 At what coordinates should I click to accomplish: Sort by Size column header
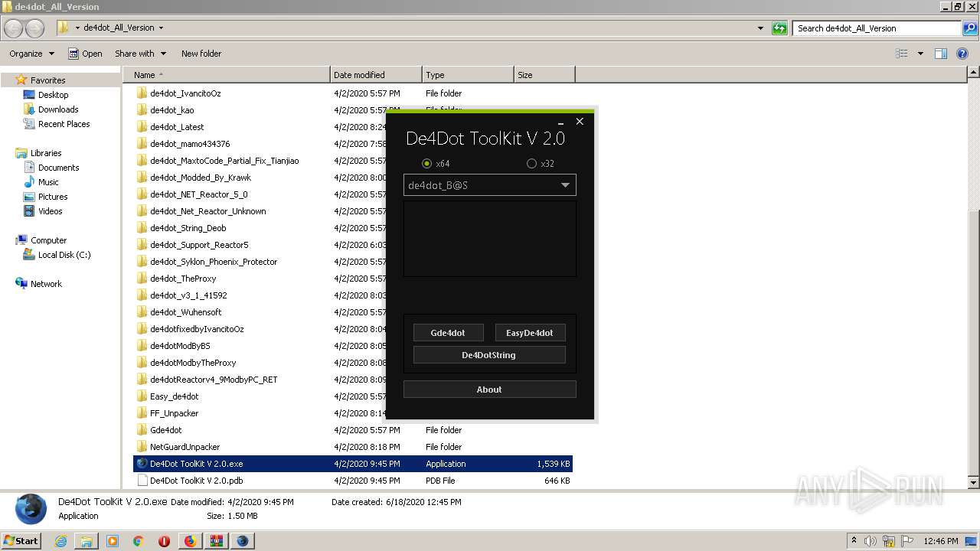pyautogui.click(x=544, y=75)
